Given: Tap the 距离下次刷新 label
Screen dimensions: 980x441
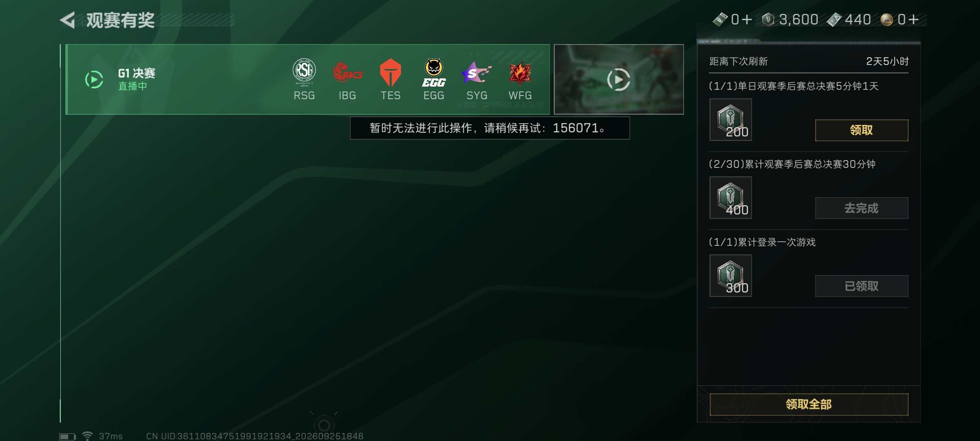Looking at the screenshot, I should (x=739, y=62).
